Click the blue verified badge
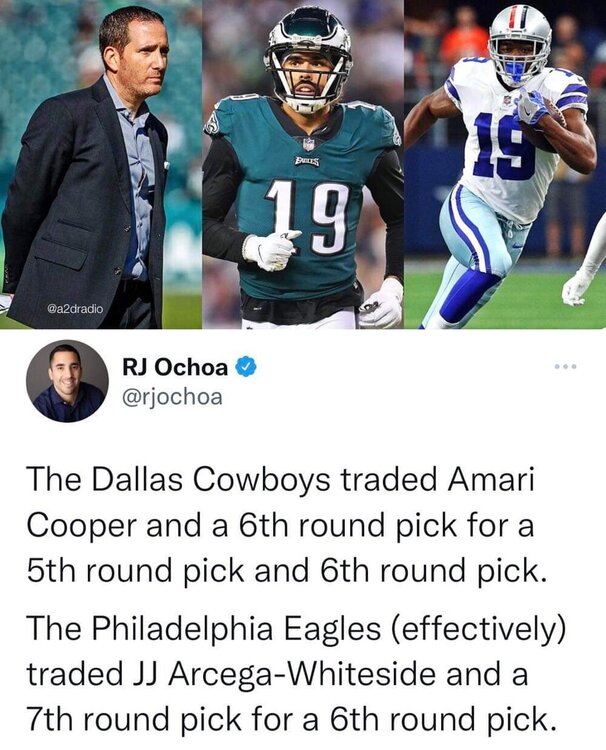The image size is (606, 750). 246,367
